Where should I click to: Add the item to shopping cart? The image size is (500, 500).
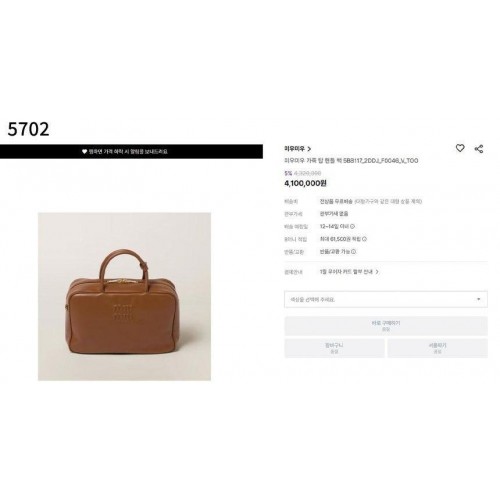coord(334,348)
